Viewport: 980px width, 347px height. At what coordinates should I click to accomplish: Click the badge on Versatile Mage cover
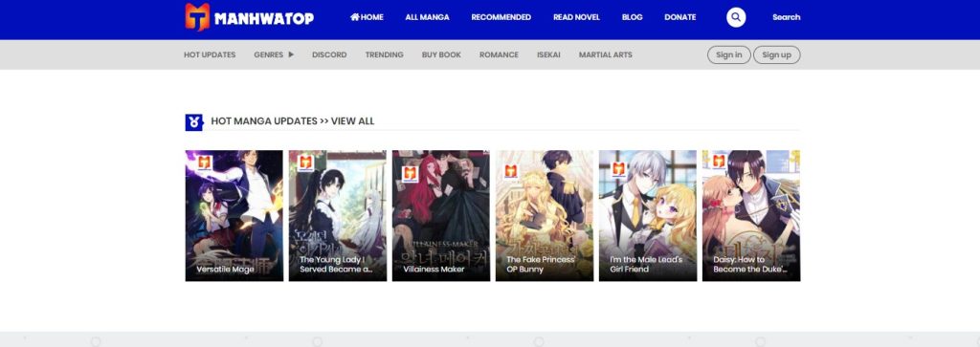click(205, 163)
